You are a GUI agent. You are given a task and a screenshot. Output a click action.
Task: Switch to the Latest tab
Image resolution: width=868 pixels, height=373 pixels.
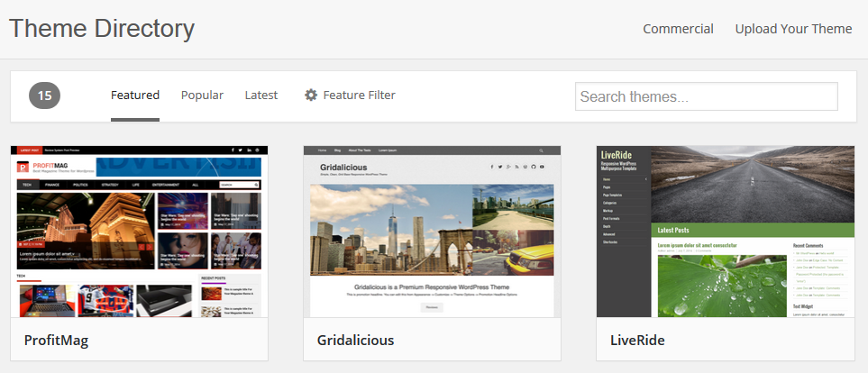coord(261,96)
